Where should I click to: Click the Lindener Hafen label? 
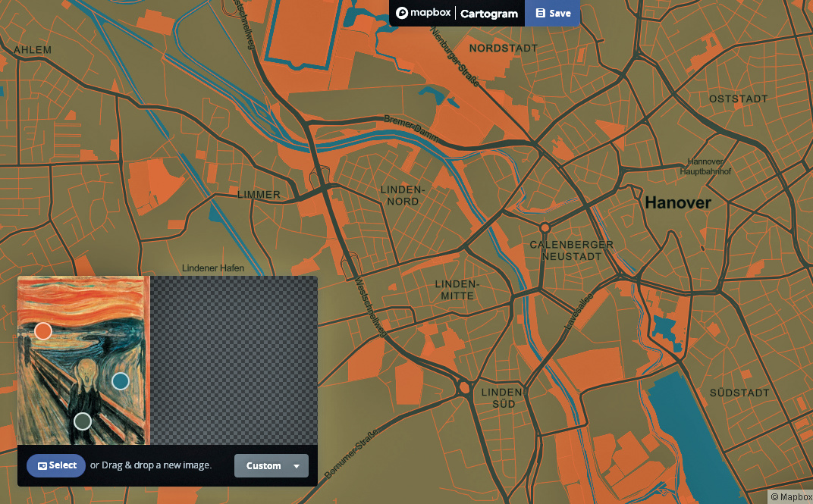coord(213,268)
